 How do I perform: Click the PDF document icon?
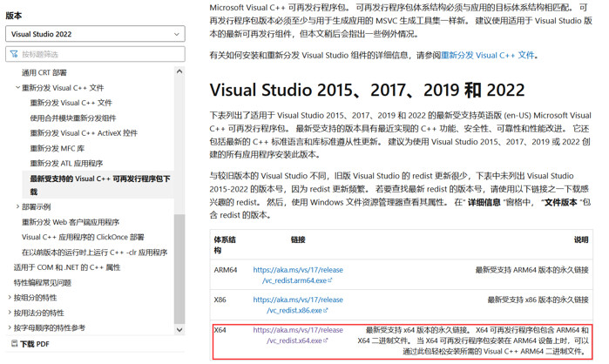click(14, 343)
